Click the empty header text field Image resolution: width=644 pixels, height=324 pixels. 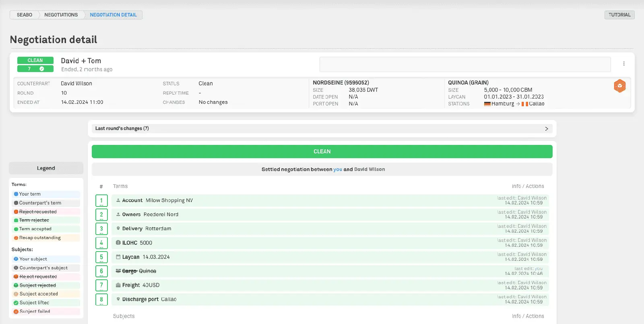tap(464, 64)
